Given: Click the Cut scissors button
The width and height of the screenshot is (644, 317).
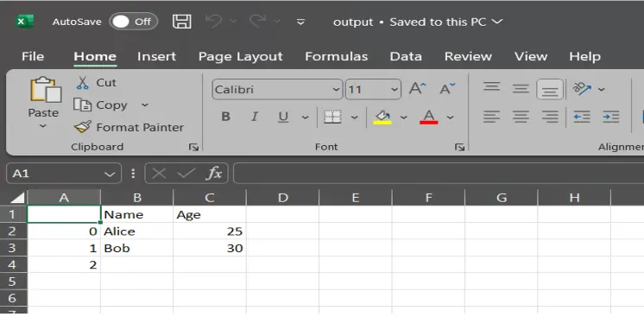Looking at the screenshot, I should click(x=96, y=83).
